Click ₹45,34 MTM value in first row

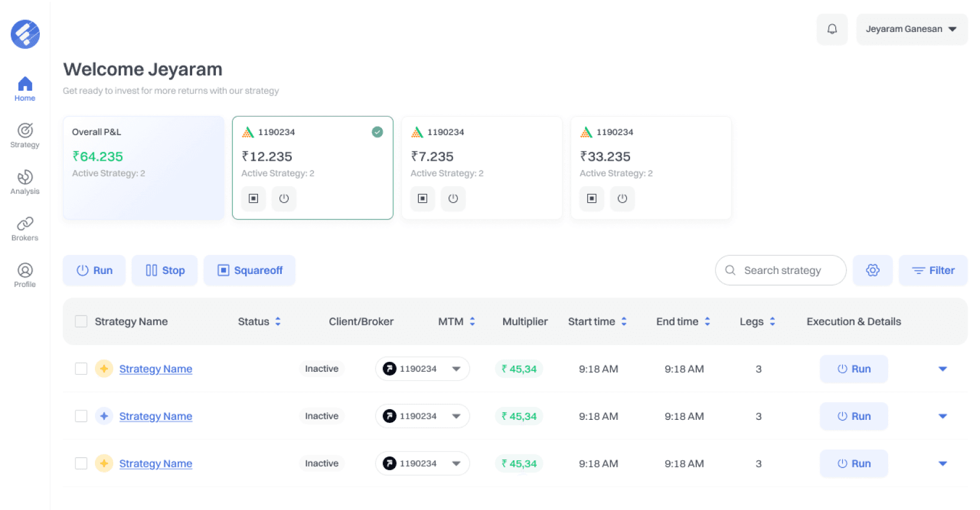519,369
